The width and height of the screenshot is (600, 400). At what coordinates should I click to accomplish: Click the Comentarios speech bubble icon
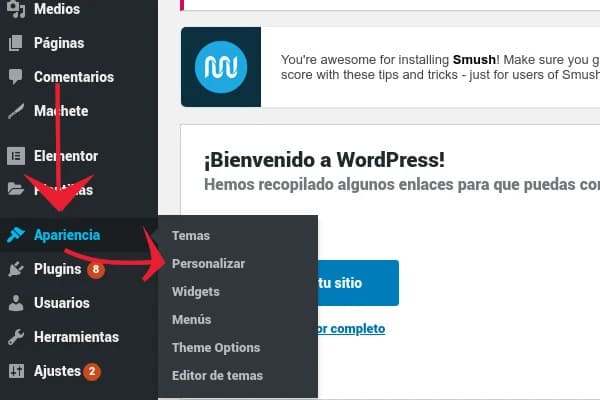click(16, 77)
